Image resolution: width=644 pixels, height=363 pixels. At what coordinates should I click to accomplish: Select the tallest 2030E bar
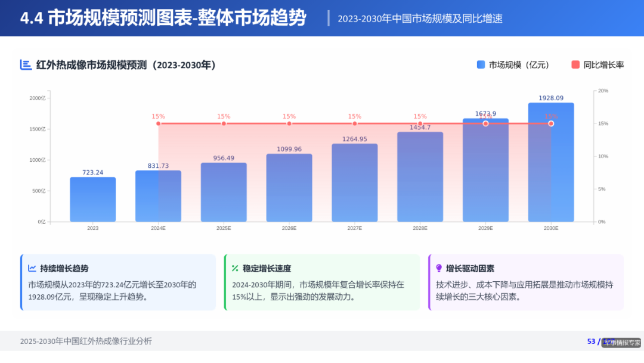pos(550,161)
